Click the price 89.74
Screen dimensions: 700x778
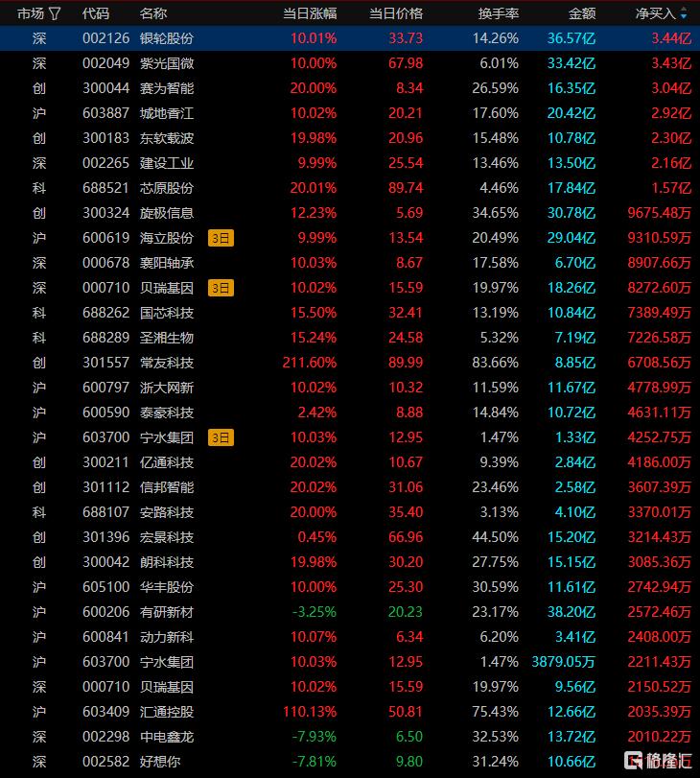click(406, 188)
